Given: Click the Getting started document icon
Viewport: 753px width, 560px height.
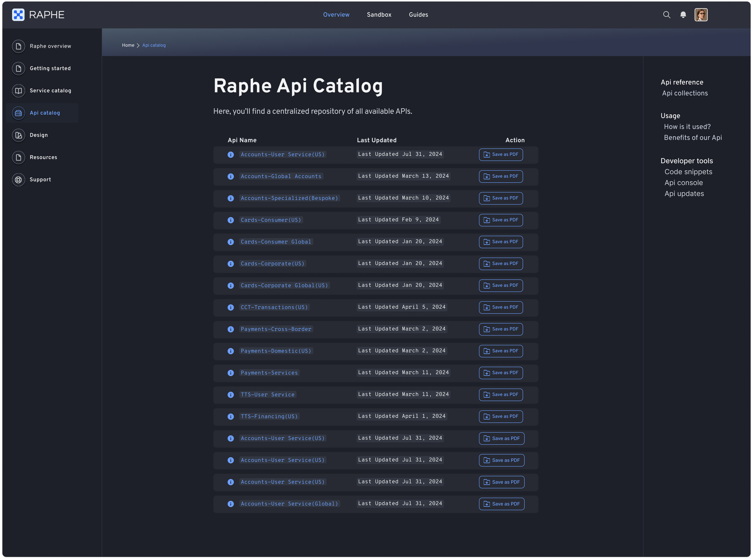Looking at the screenshot, I should pyautogui.click(x=19, y=68).
